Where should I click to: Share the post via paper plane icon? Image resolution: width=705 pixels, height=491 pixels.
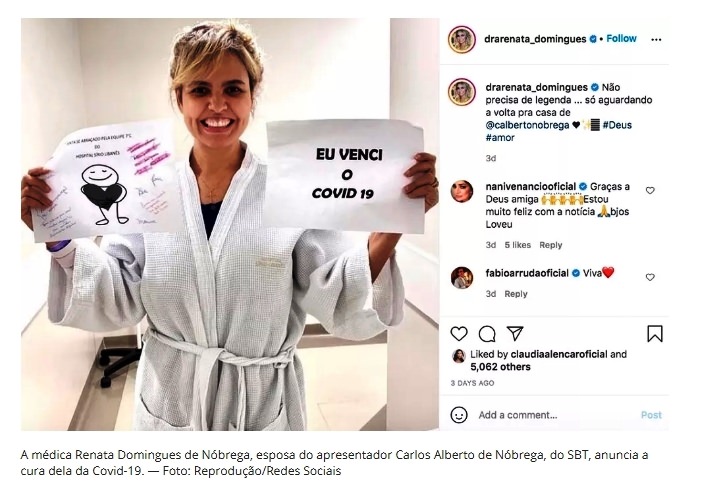point(515,333)
